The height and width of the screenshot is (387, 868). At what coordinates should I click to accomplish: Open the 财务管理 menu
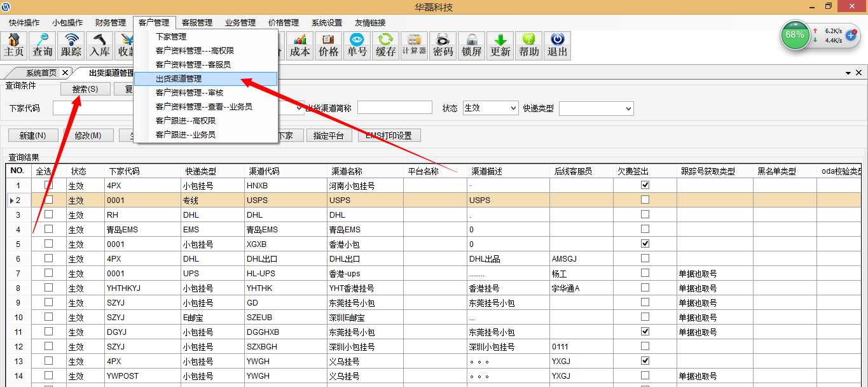click(111, 22)
